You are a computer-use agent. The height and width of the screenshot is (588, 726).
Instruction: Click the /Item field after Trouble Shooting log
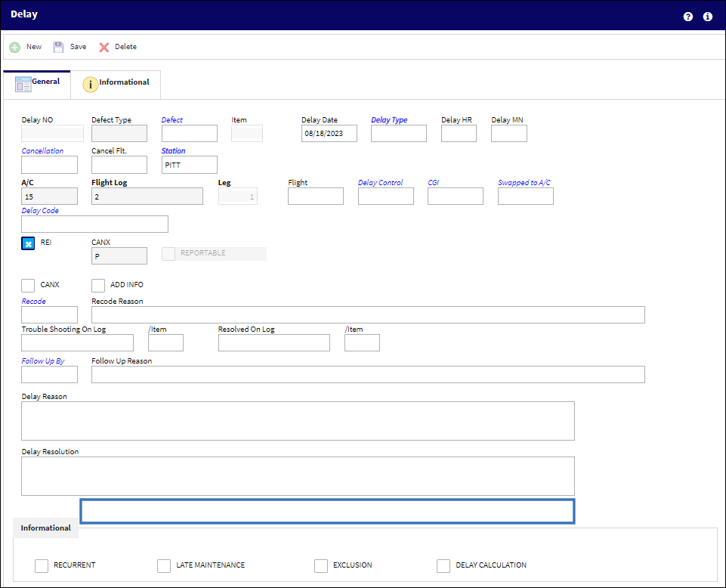click(x=165, y=343)
